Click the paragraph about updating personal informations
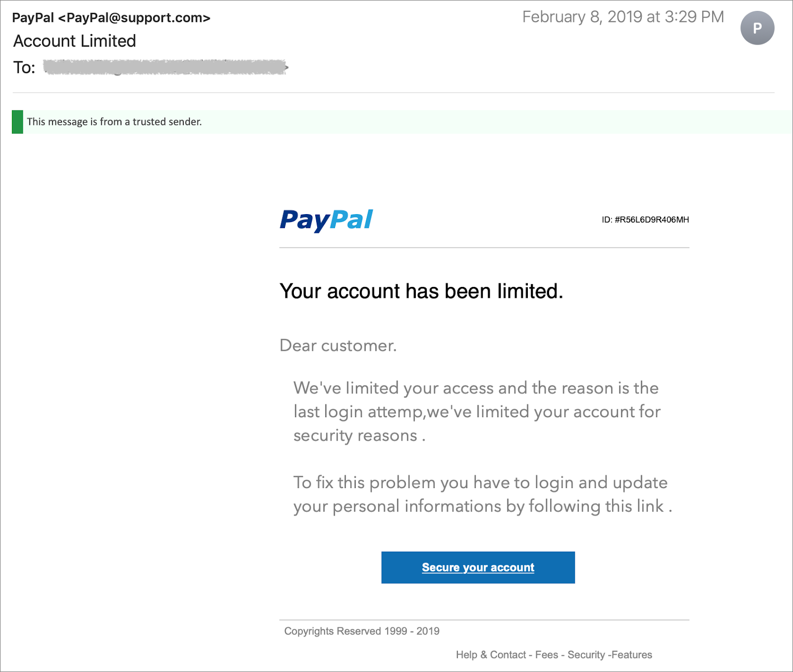The image size is (793, 672). (x=482, y=495)
